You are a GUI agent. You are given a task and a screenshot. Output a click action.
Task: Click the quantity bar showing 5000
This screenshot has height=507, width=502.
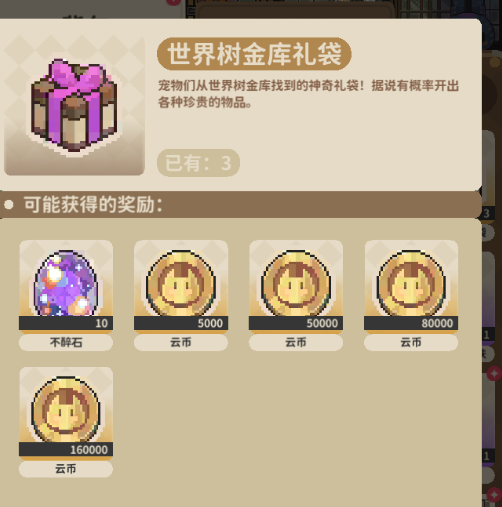coord(181,323)
